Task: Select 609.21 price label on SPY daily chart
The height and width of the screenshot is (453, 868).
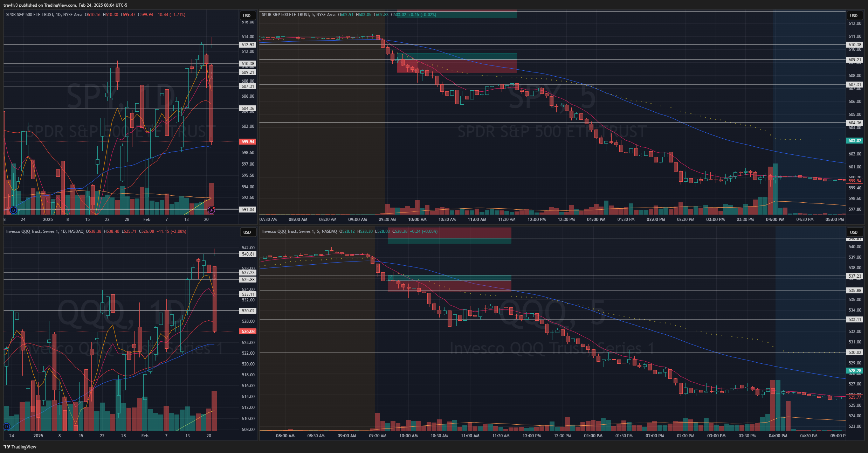Action: click(248, 72)
